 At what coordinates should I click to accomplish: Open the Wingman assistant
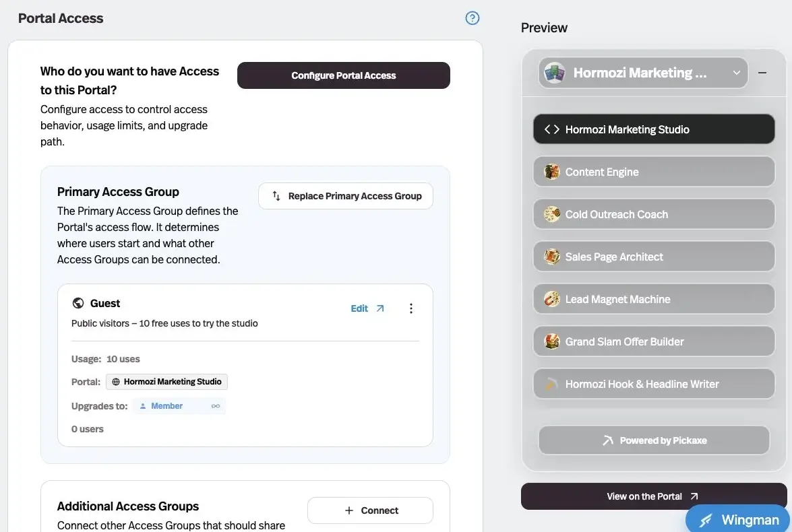click(739, 519)
